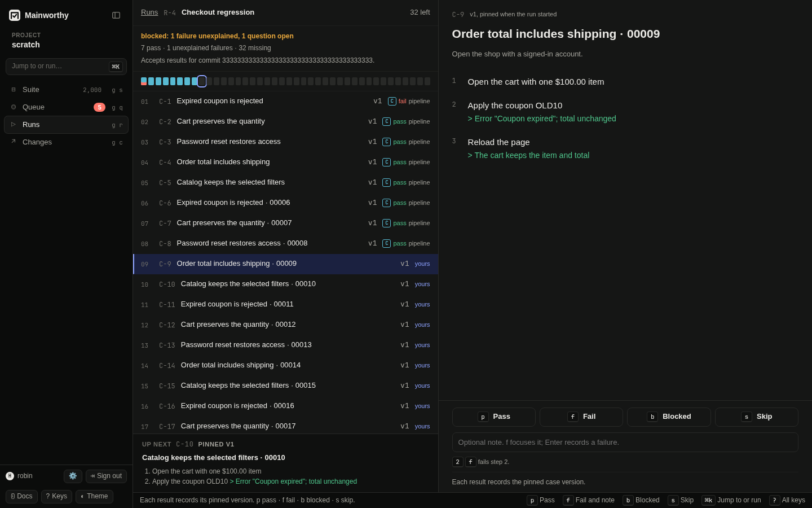Click the first failed progress segment
This screenshot has width=812, height=508.
coord(144,81)
